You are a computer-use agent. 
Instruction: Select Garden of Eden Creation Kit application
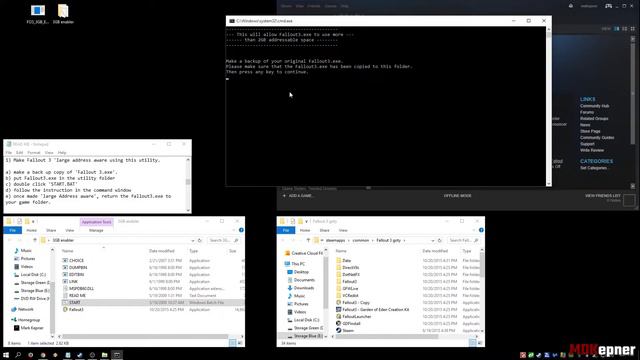click(376, 309)
